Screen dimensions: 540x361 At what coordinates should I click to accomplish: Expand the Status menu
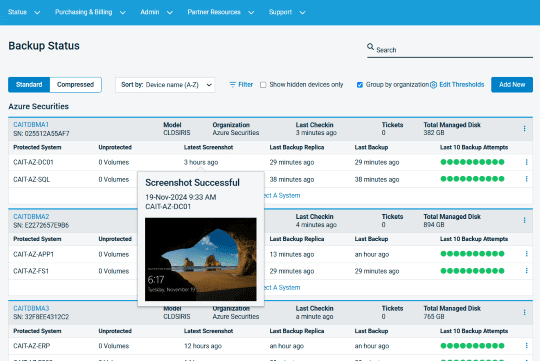(x=24, y=12)
